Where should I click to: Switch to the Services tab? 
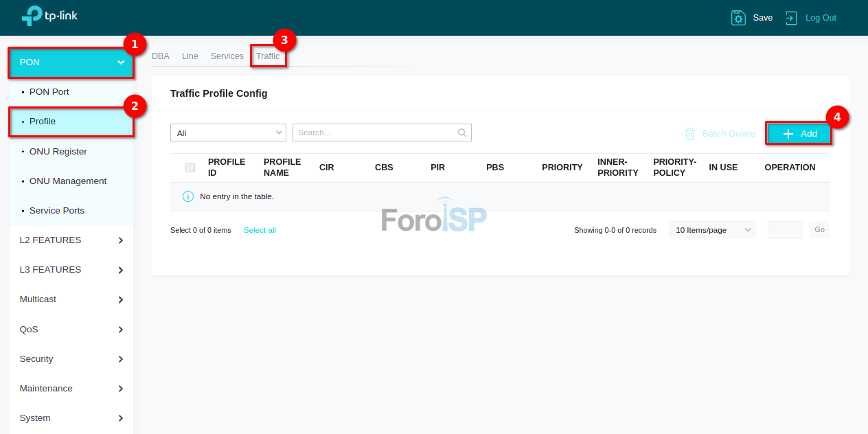coord(227,56)
